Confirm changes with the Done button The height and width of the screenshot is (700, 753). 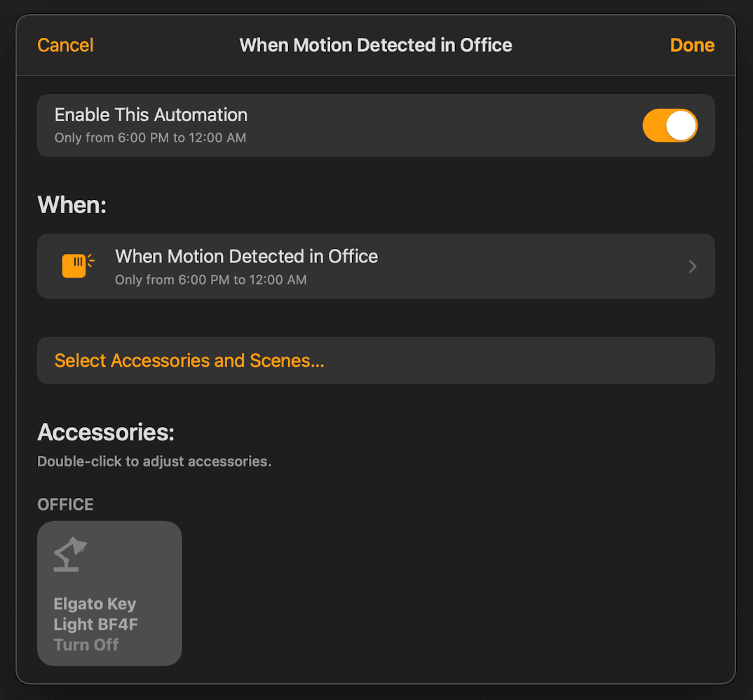tap(692, 45)
